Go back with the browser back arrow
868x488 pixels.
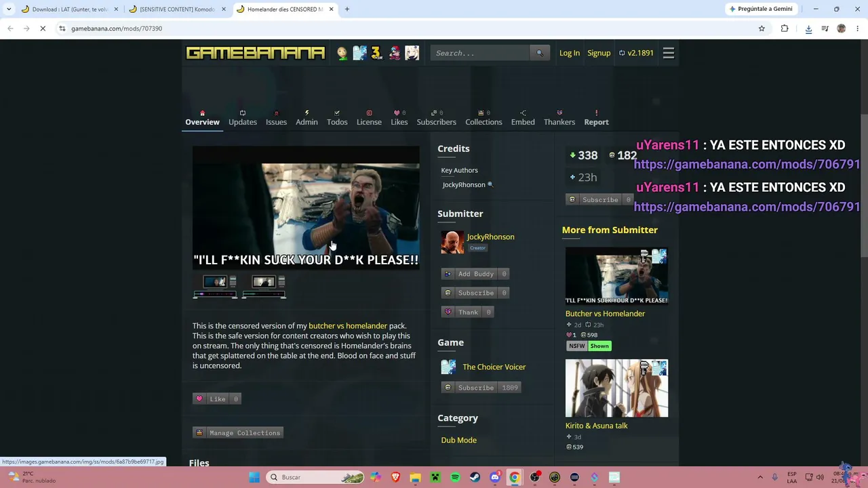pos(10,28)
